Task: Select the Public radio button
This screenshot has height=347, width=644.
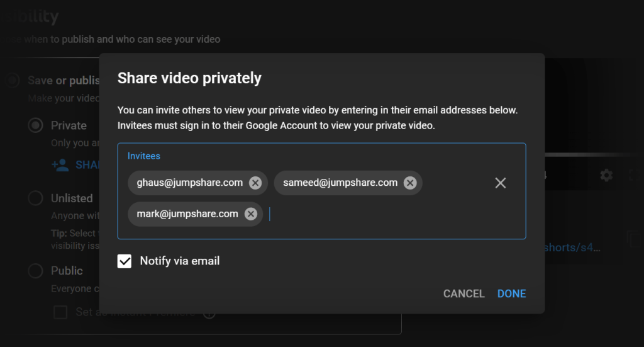Action: [x=36, y=271]
